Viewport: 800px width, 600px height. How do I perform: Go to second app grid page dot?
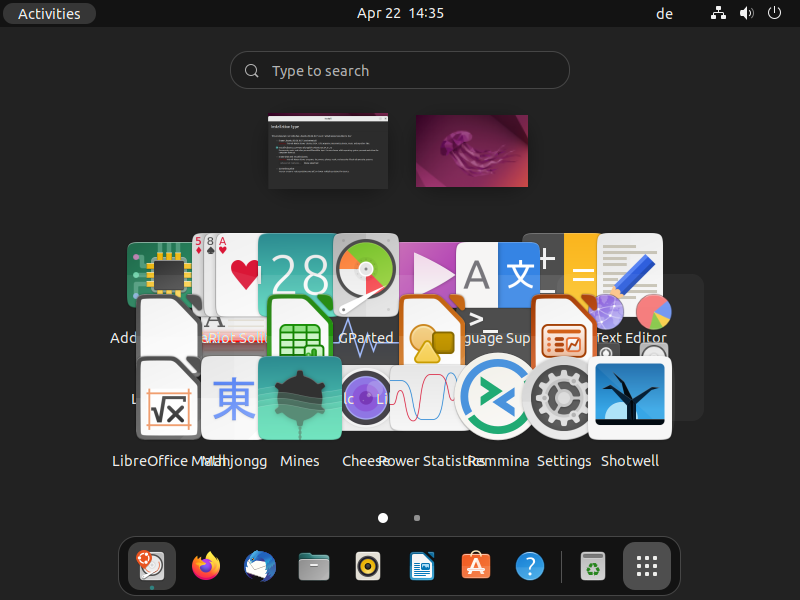click(417, 518)
